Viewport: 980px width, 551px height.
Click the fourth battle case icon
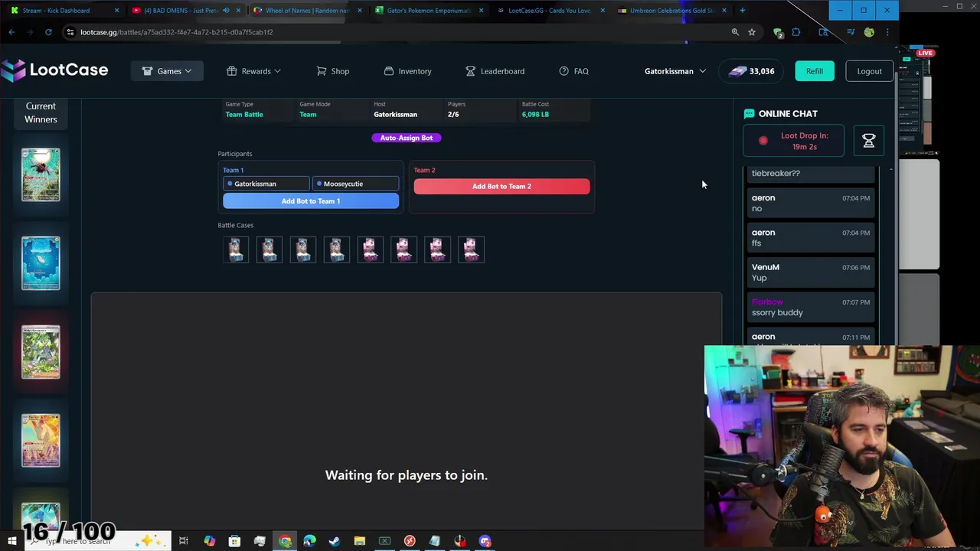(336, 249)
